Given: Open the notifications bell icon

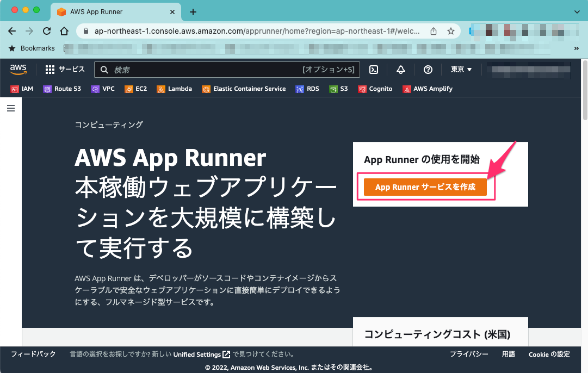Looking at the screenshot, I should click(x=401, y=70).
